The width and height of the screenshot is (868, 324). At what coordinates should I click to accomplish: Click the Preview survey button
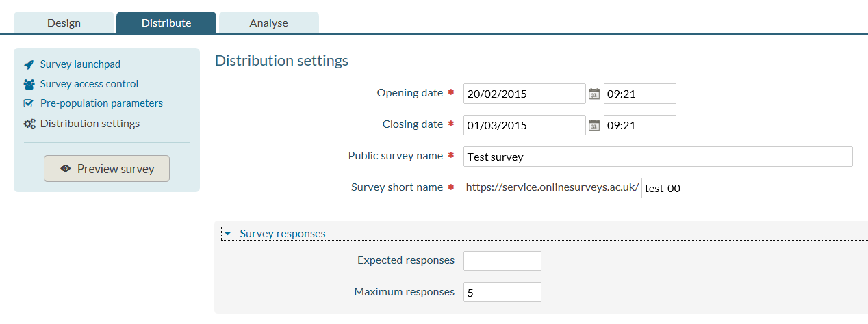(x=107, y=169)
